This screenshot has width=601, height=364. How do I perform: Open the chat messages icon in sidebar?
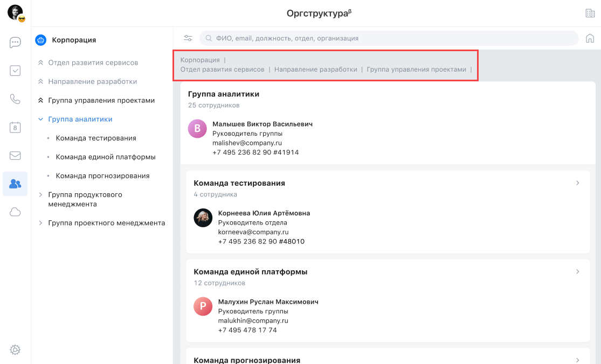click(15, 43)
